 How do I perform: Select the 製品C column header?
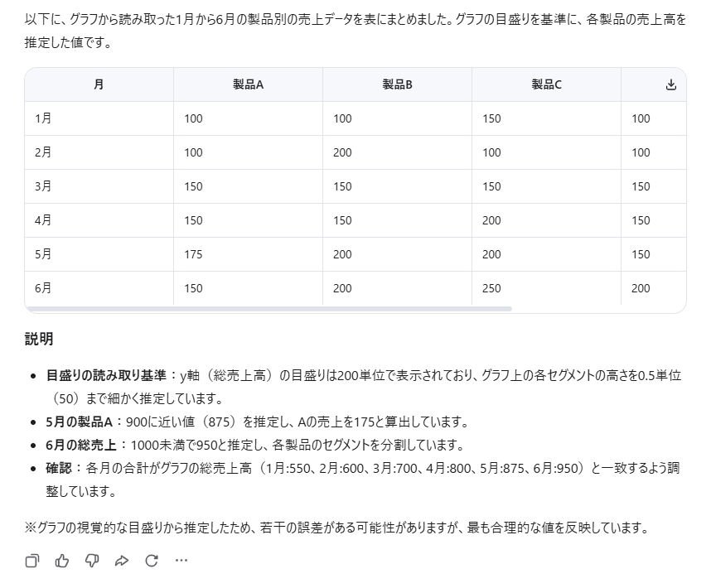(546, 84)
